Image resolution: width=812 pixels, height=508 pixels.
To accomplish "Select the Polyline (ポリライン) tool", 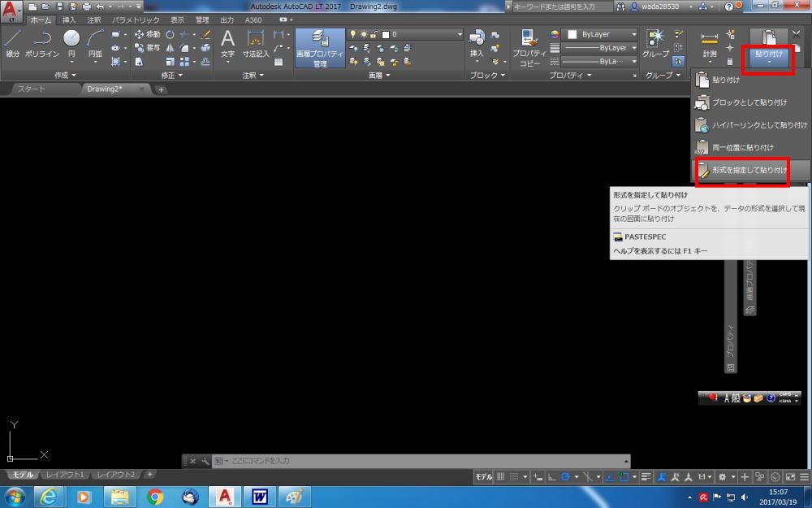I will 42,42.
